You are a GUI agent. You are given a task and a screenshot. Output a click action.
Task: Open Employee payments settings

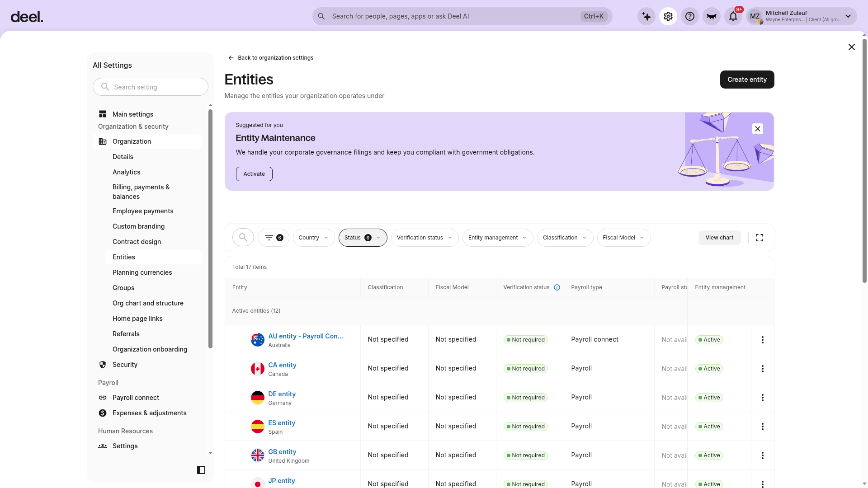143,211
